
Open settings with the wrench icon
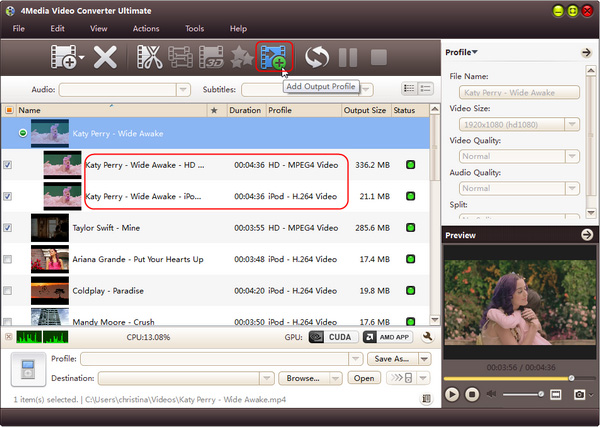coord(427,337)
